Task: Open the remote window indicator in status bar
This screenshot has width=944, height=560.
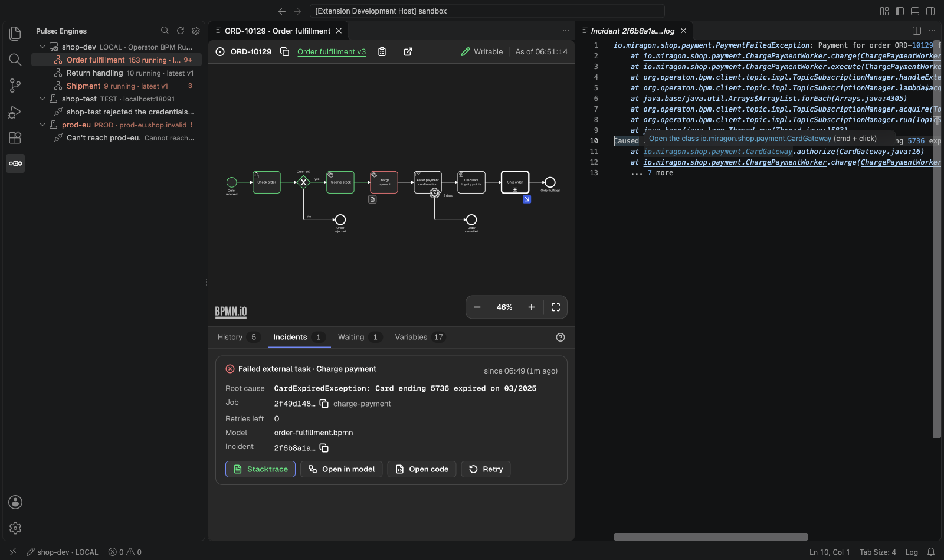Action: click(13, 552)
